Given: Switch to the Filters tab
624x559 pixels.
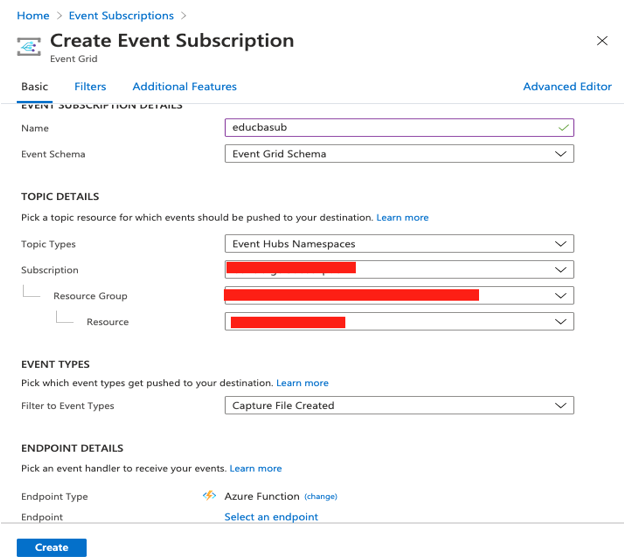Looking at the screenshot, I should tap(90, 87).
